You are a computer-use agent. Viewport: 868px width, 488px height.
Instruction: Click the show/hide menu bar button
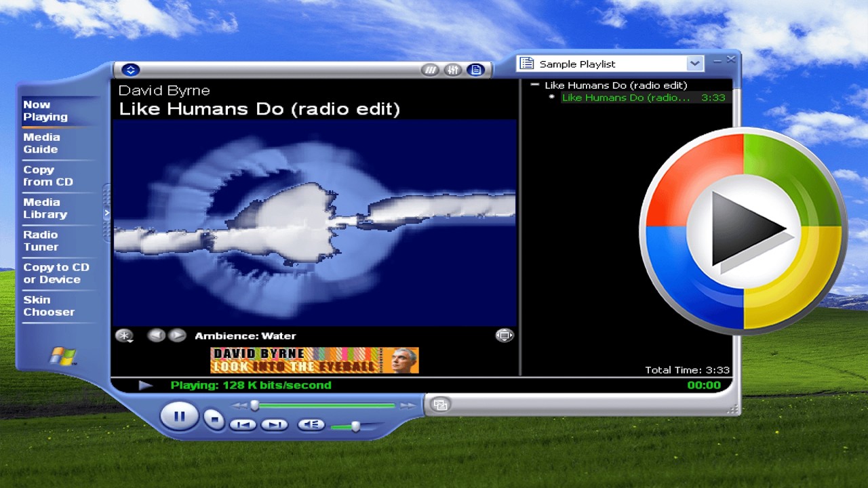pyautogui.click(x=130, y=70)
